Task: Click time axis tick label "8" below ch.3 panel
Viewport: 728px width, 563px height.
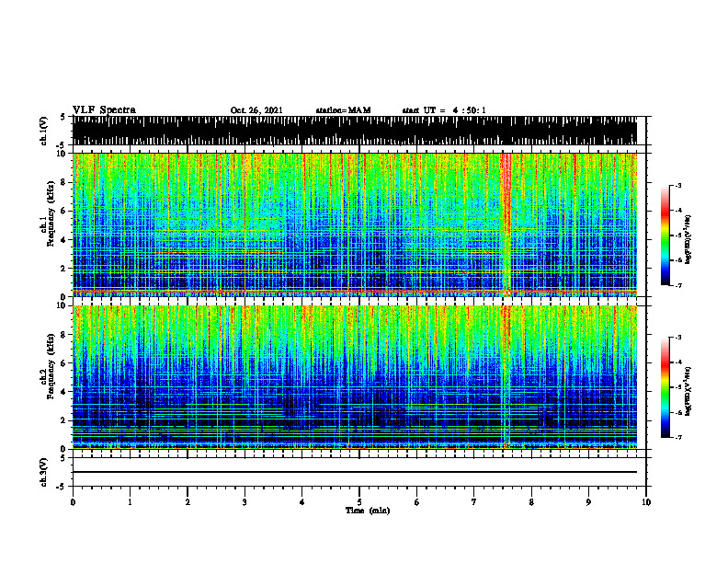Action: [531, 502]
